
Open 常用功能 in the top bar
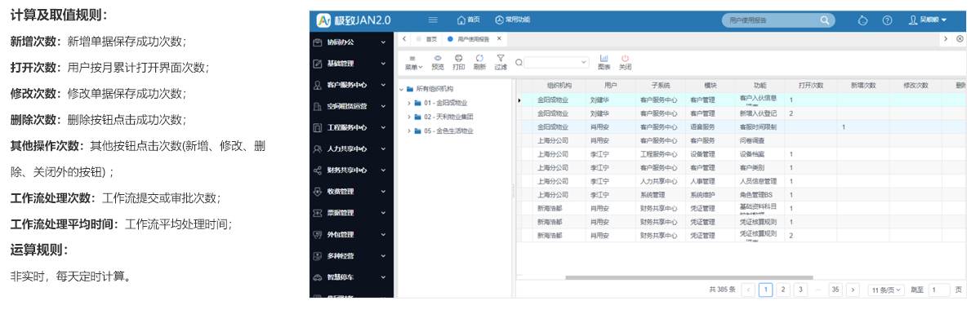(512, 20)
